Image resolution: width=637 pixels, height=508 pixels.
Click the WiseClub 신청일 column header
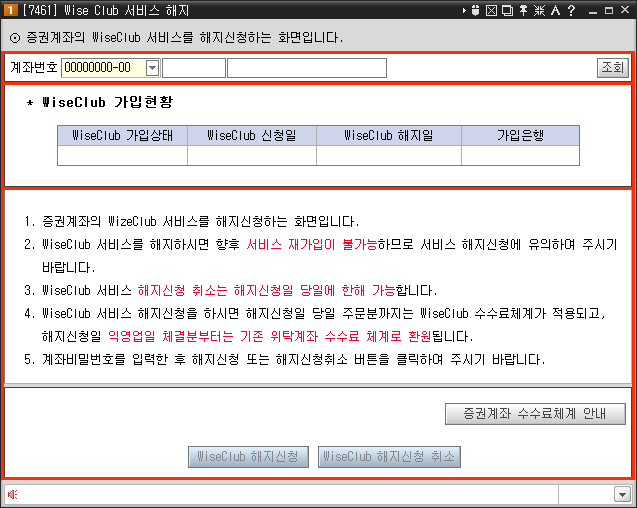coord(252,135)
